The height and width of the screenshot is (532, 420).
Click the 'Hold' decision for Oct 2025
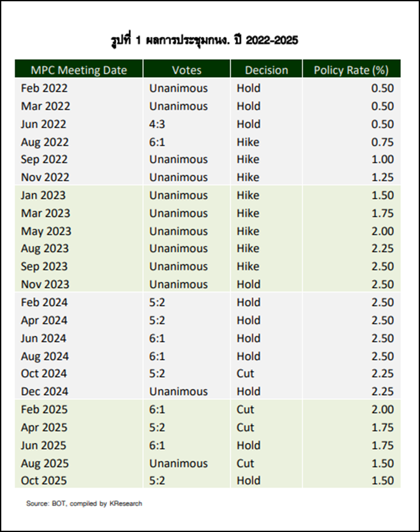pos(248,481)
